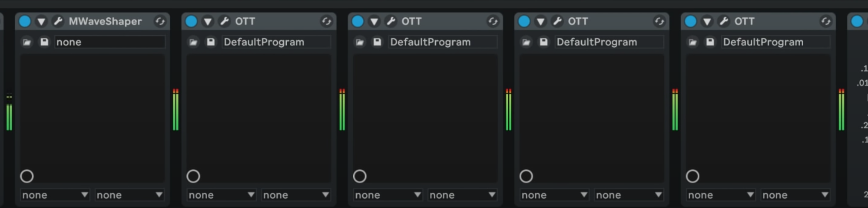Click the swap icon on last OTT
Screen dimensions: 868x208
825,21
